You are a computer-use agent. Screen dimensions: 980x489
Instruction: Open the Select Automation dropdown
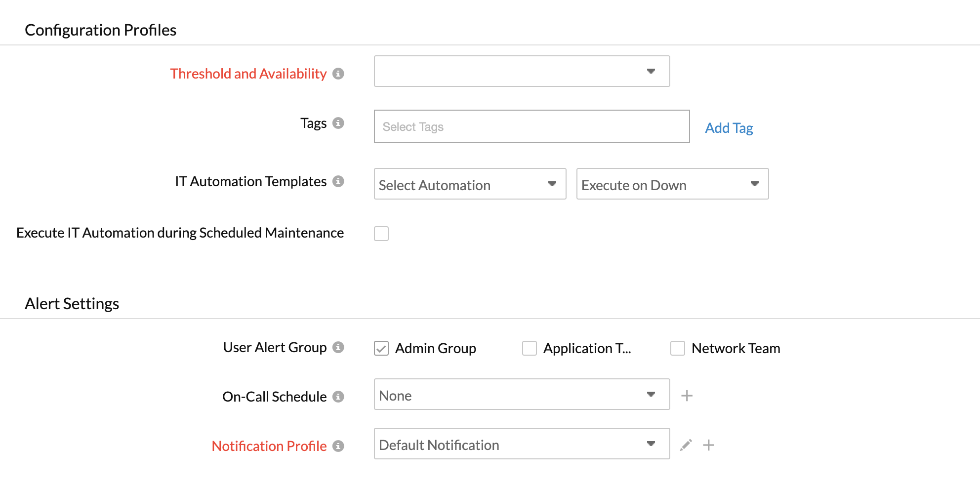(470, 184)
